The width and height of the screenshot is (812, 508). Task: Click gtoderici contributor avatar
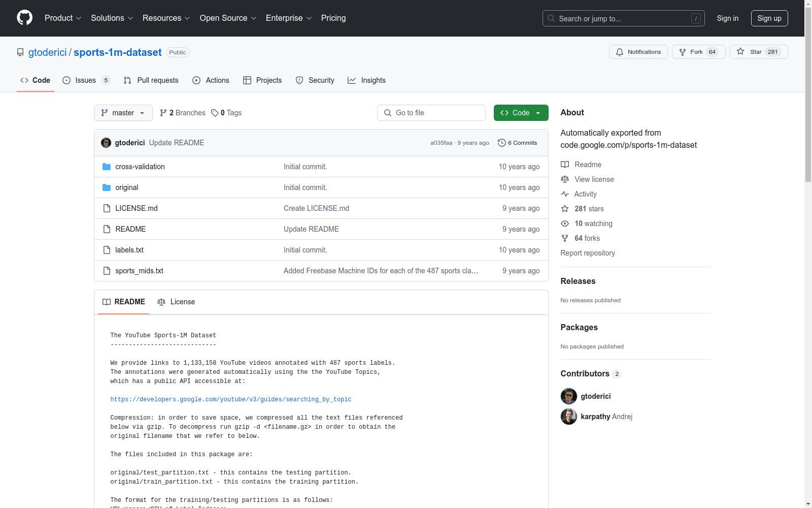569,396
